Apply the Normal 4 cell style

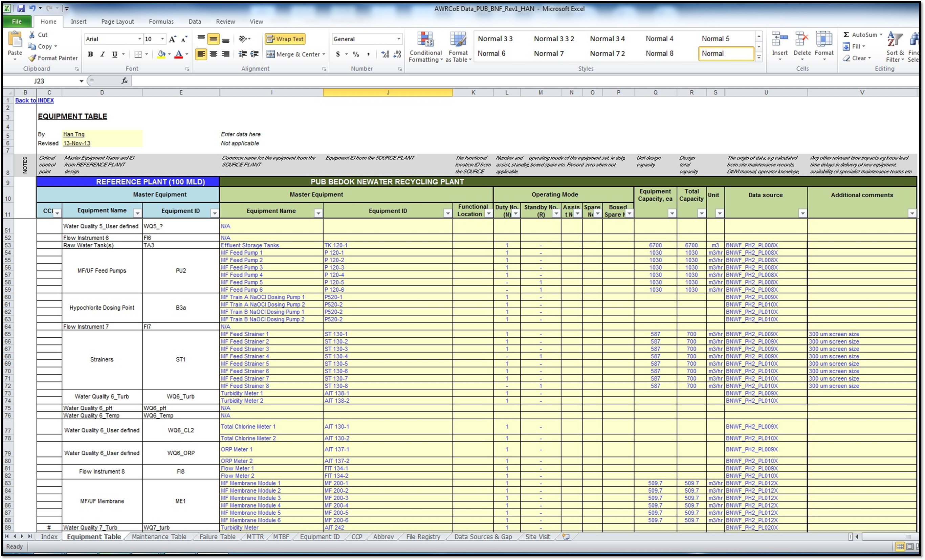click(659, 38)
